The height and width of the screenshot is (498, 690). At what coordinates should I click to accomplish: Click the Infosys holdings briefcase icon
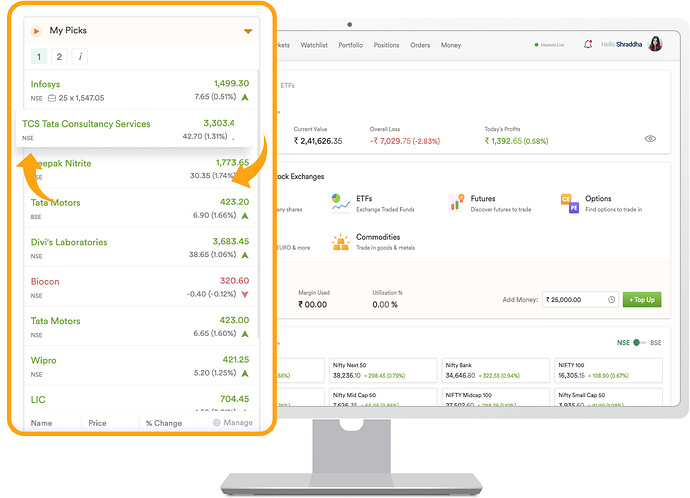[51, 98]
